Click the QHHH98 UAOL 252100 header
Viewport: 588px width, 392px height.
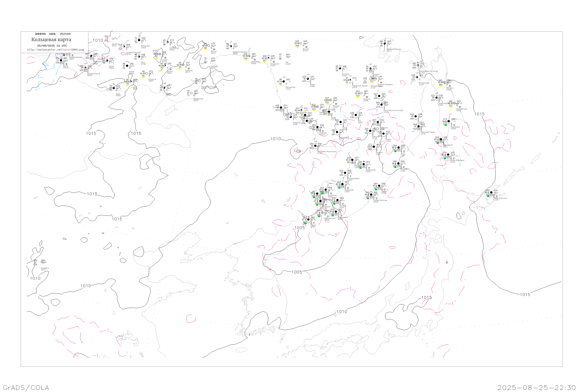tap(53, 34)
